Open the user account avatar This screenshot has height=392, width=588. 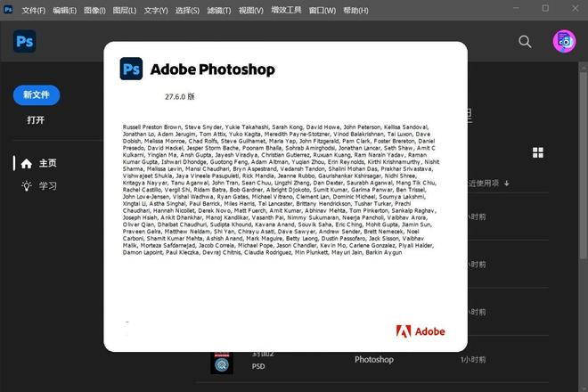tap(564, 41)
